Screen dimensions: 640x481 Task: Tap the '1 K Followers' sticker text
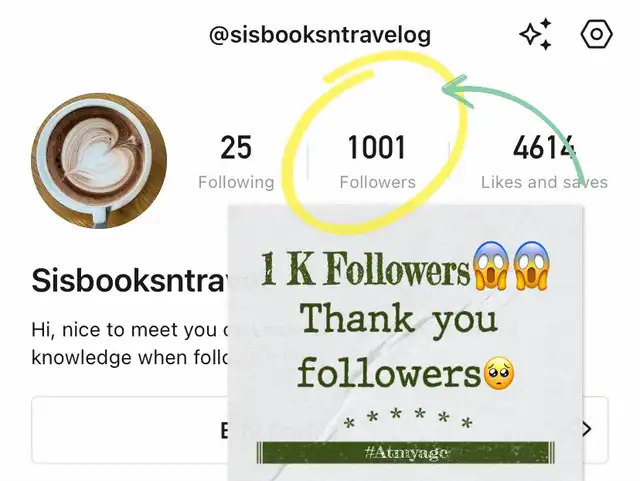(x=366, y=268)
